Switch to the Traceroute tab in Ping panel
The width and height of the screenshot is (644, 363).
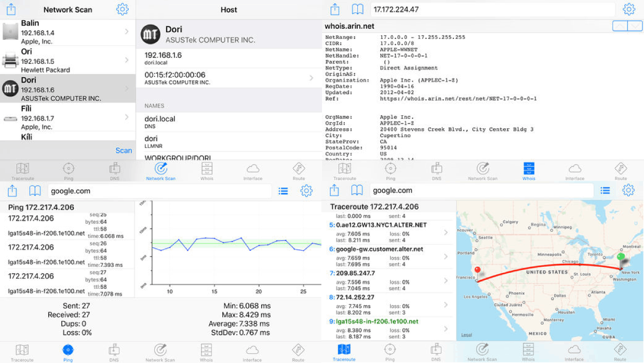click(22, 352)
